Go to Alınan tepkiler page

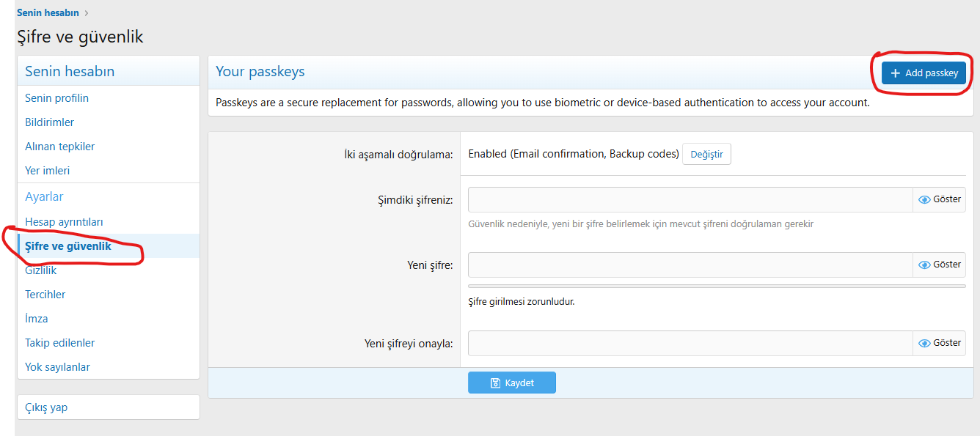click(x=60, y=147)
